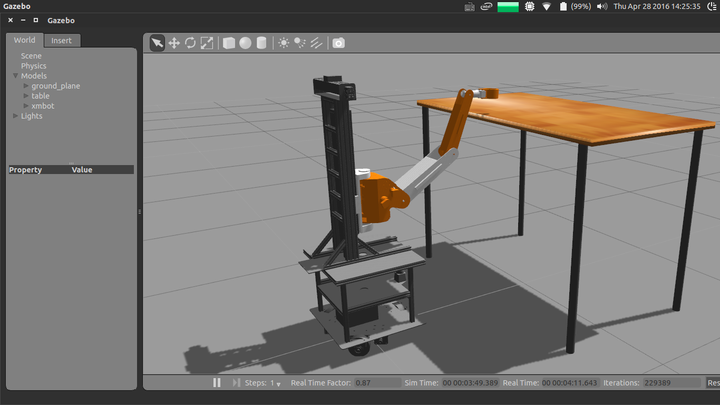Screen dimensions: 720x405
Task: Activate the scale mode tool
Action: [207, 43]
